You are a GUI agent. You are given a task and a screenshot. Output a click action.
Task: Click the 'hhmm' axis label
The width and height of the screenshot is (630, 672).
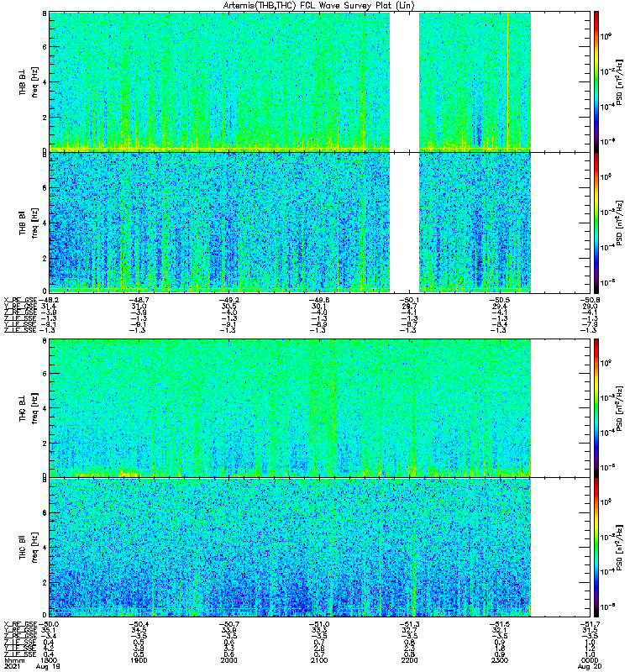tap(13, 660)
